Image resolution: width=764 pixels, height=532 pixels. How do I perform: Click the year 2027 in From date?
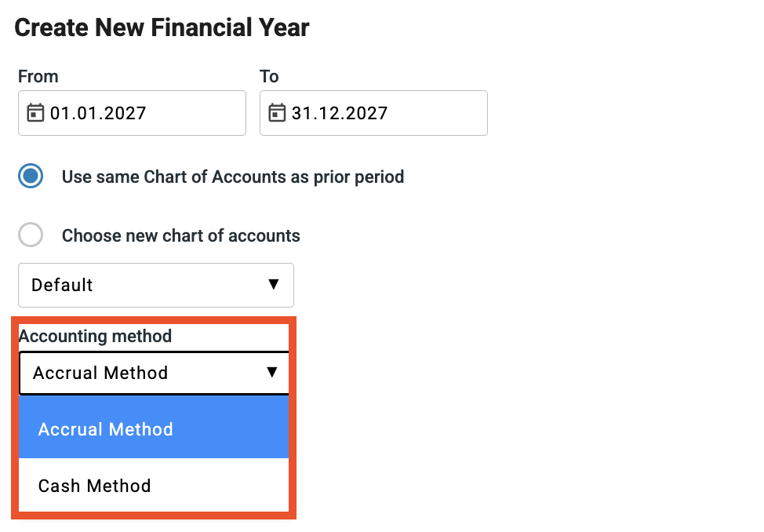click(126, 113)
